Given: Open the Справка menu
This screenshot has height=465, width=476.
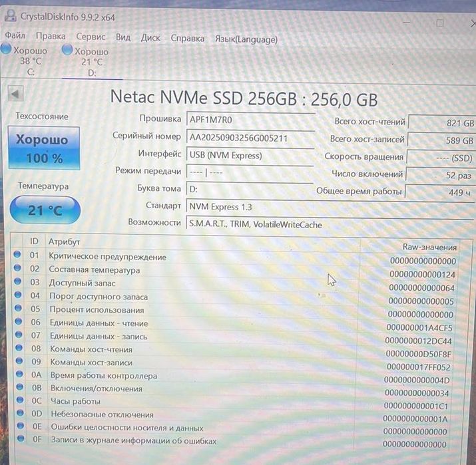Looking at the screenshot, I should [x=187, y=39].
